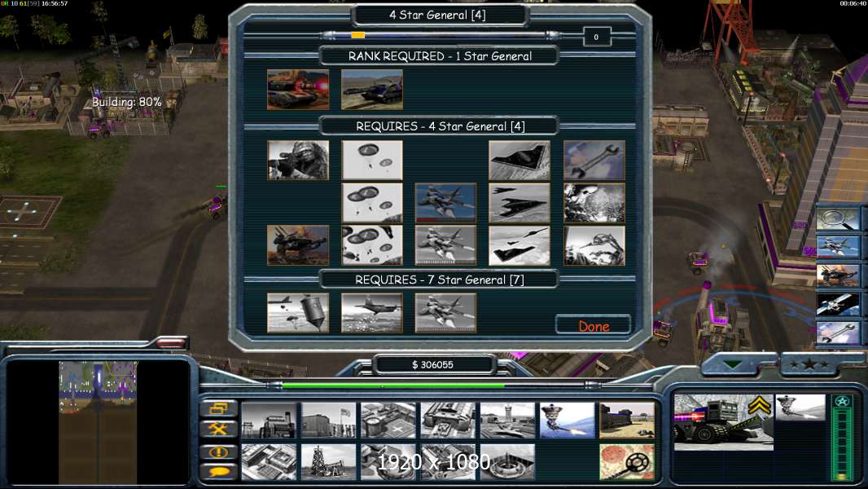Choose the carpet bomber plane 7 Star promotion

pyautogui.click(x=372, y=313)
